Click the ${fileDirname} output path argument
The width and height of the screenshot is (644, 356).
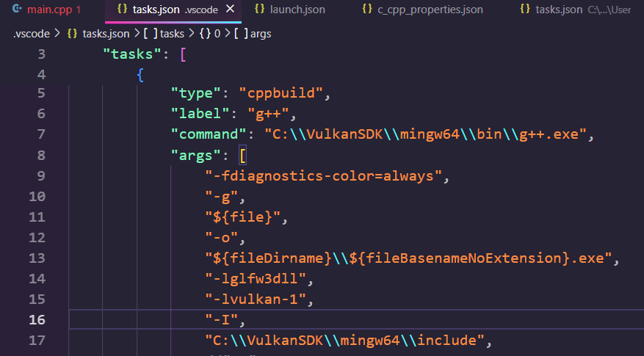coord(409,258)
